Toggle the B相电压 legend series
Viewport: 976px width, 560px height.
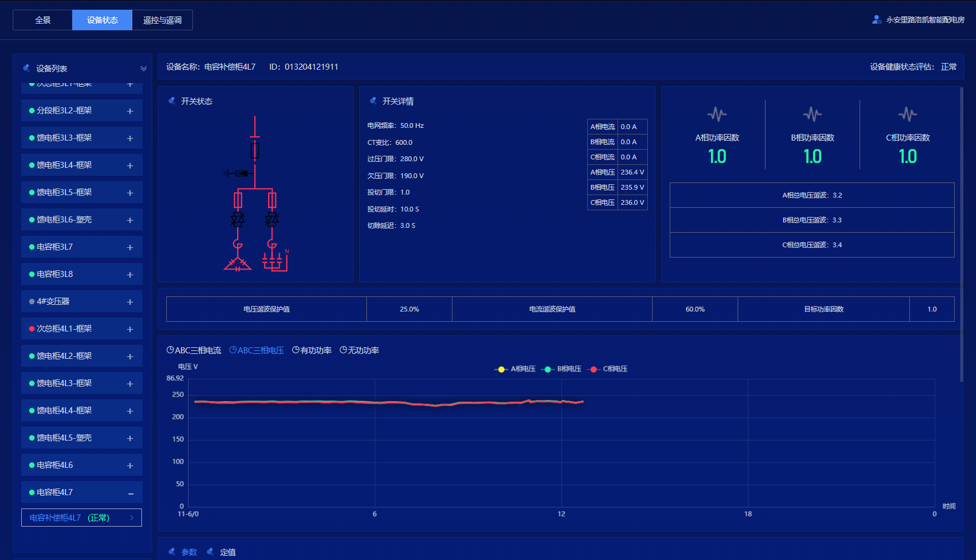561,369
